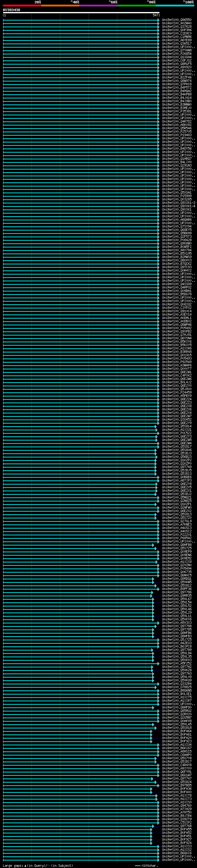
Task: Click hit label UniRef100_P05492
Action: click(176, 328)
